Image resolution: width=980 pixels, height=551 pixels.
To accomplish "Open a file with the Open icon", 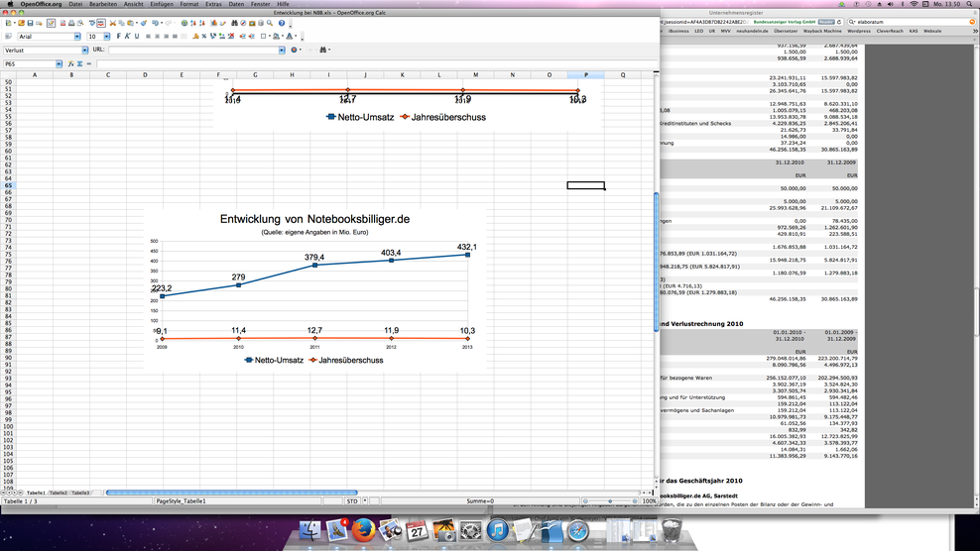I will coord(21,23).
